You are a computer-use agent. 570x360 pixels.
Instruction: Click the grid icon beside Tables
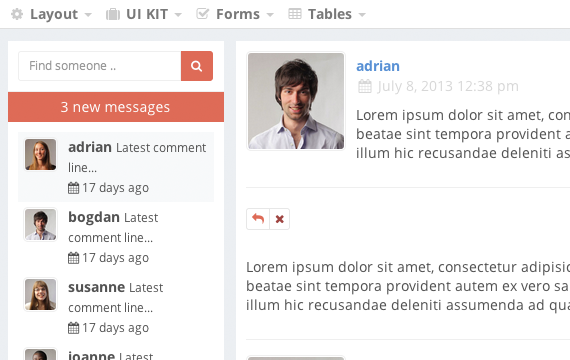295,14
